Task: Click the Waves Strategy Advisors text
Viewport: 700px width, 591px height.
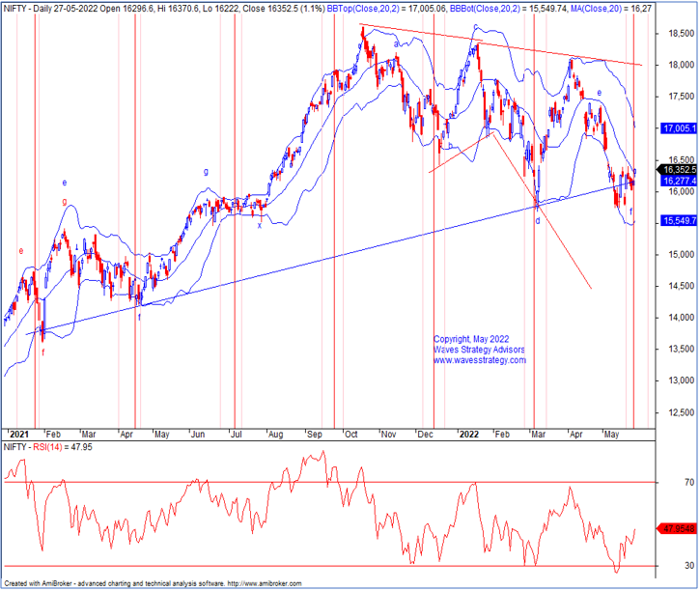Action: [x=479, y=350]
